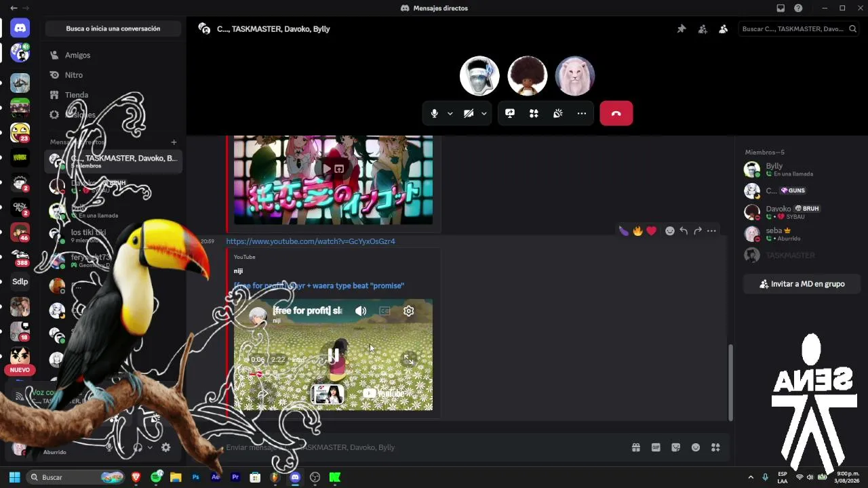Mute the microphone in the call controls
This screenshot has height=488, width=868.
click(435, 114)
